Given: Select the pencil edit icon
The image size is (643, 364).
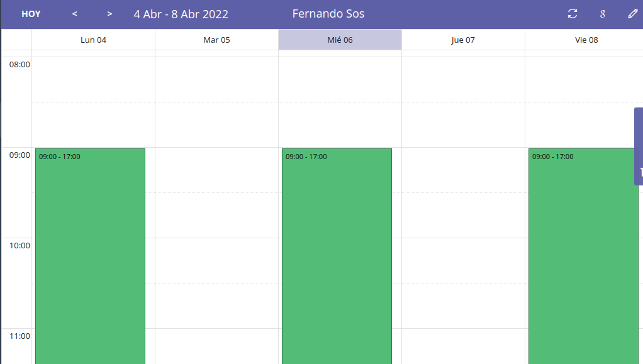Looking at the screenshot, I should pyautogui.click(x=632, y=13).
